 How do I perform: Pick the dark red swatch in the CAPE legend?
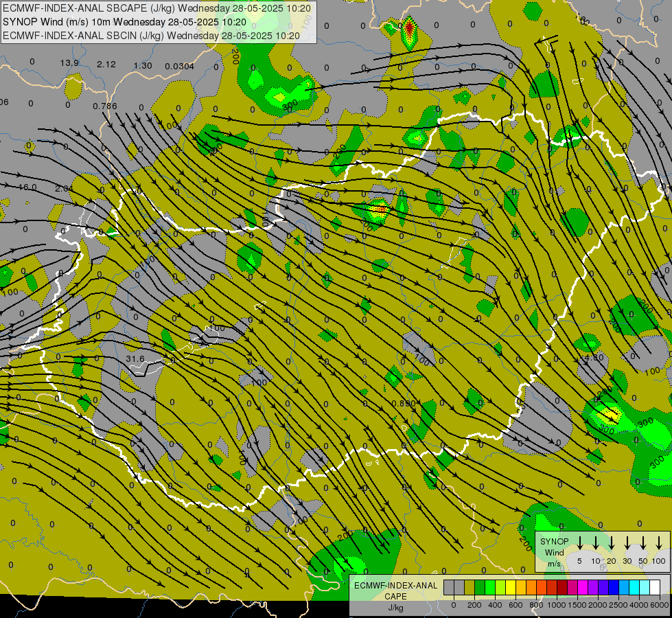click(x=562, y=587)
